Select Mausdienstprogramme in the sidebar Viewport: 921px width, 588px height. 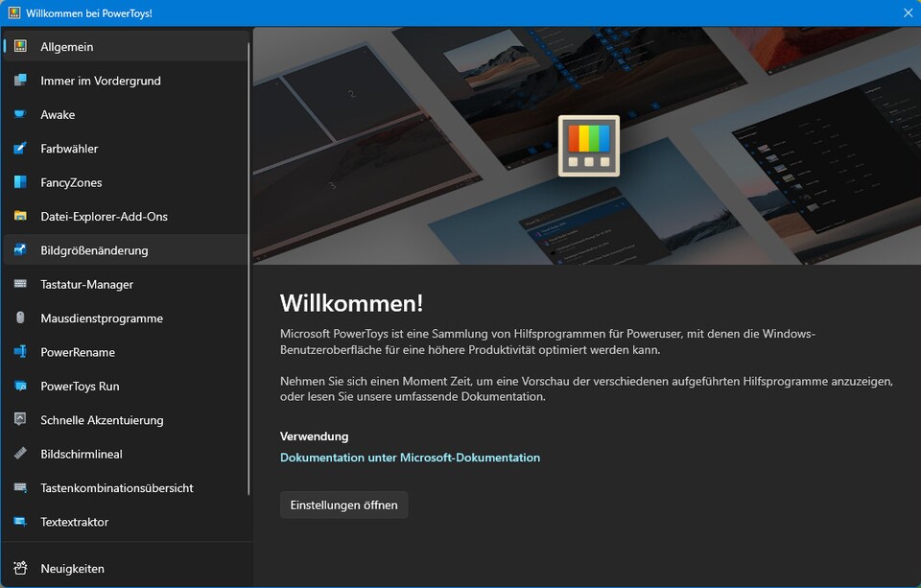pos(100,318)
